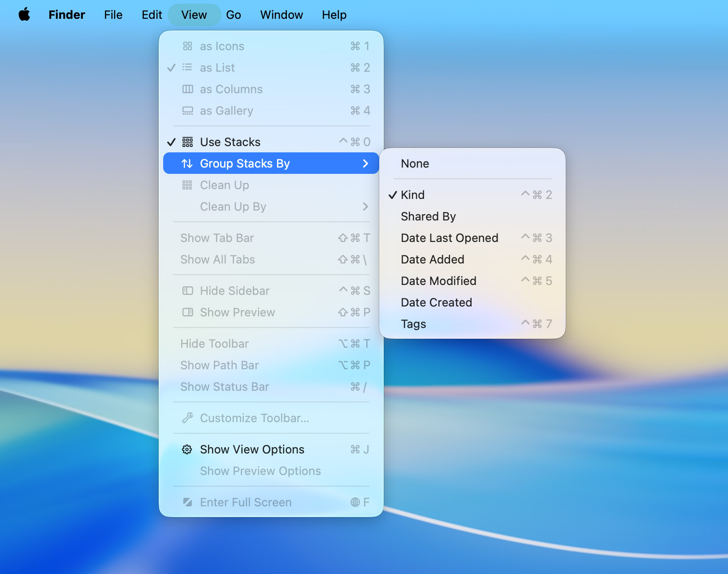Expand the Clean Up By submenu arrow

click(x=365, y=207)
